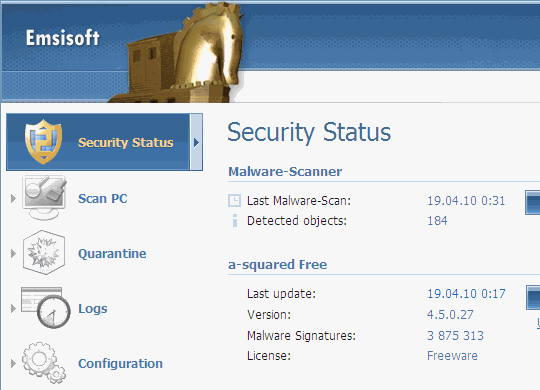Click the Malware-Scanner section header
This screenshot has width=540, height=390.
click(x=285, y=171)
